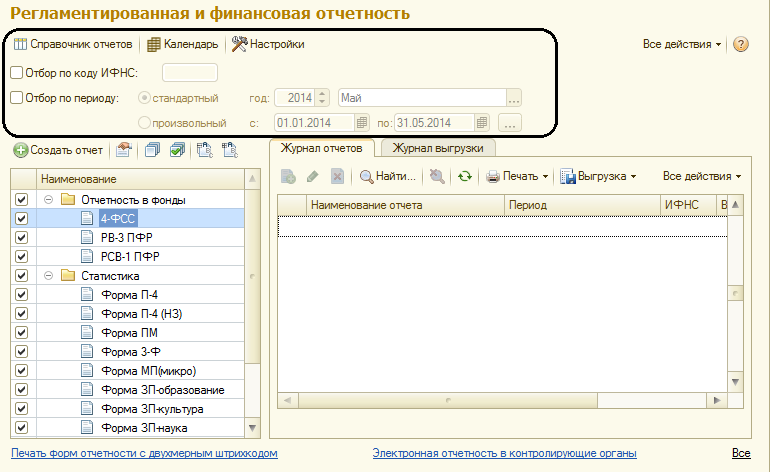Collapse the Статистика group
770x472 pixels.
(x=48, y=276)
